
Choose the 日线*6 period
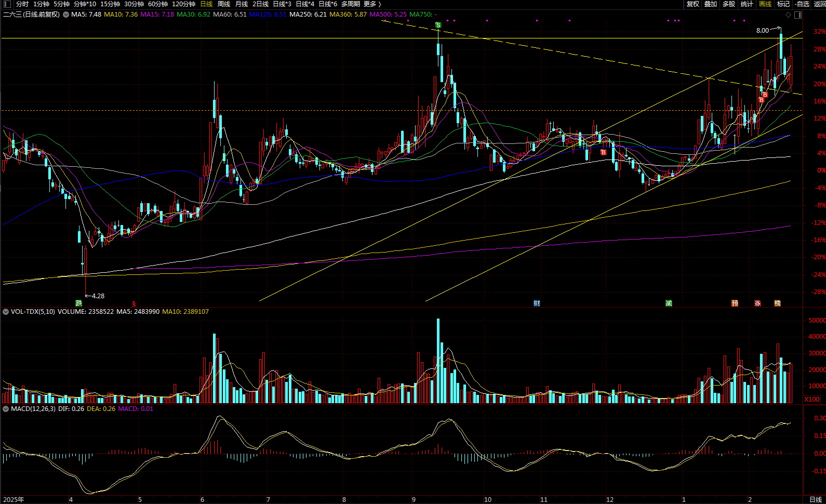pos(328,4)
